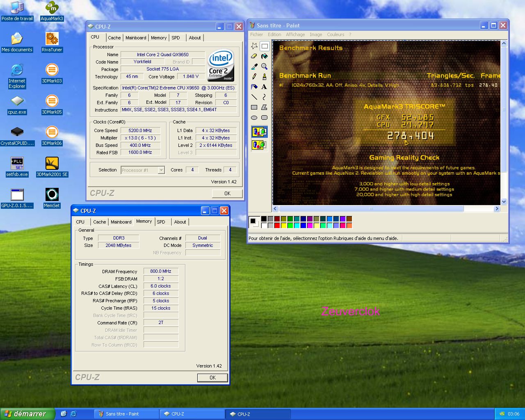
Task: Pick the Eraser tool in Paint
Action: 254,56
